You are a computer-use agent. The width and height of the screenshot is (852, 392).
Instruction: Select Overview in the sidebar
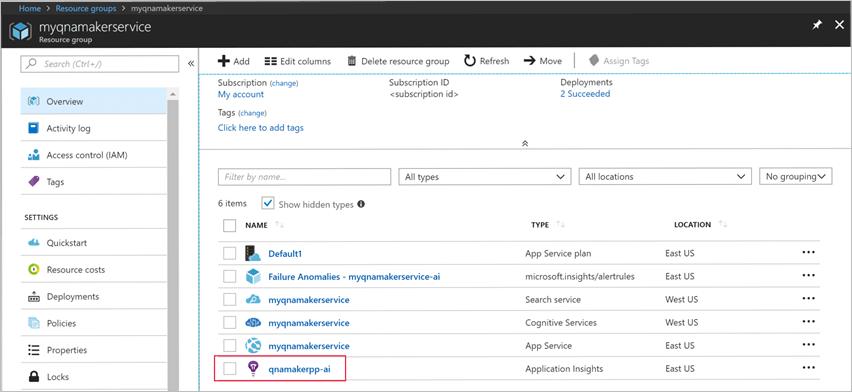[93, 102]
